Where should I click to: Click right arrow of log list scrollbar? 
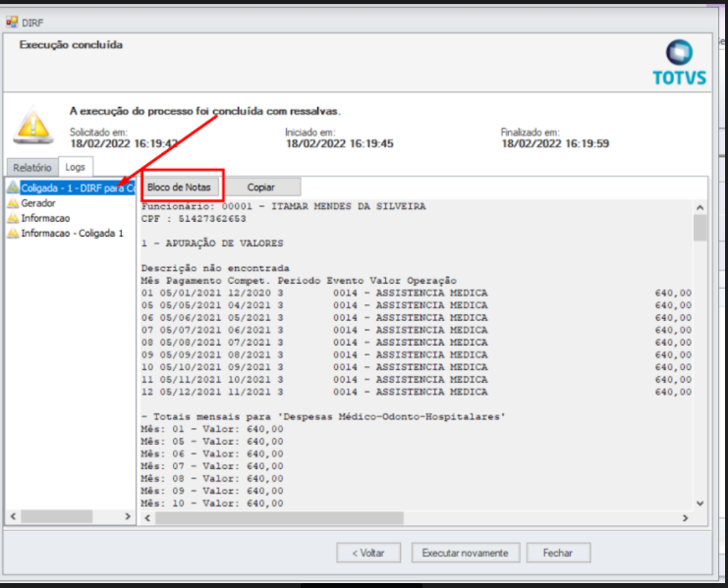(x=128, y=516)
